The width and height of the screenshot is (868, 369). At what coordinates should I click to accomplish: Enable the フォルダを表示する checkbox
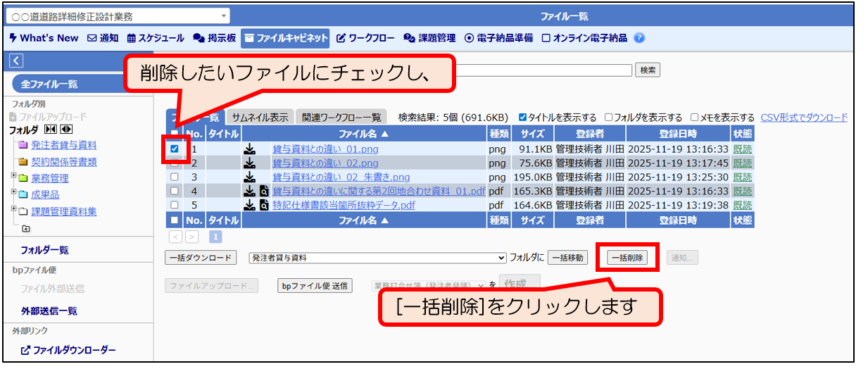point(609,118)
